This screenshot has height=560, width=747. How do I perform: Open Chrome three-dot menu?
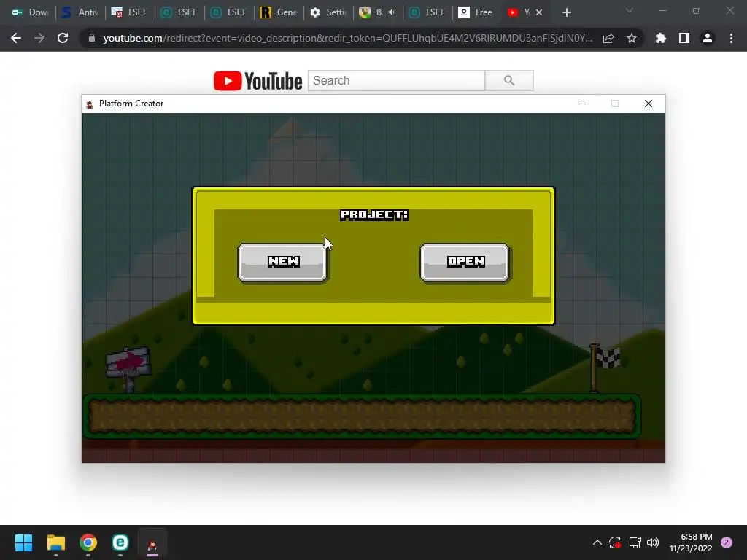[731, 38]
